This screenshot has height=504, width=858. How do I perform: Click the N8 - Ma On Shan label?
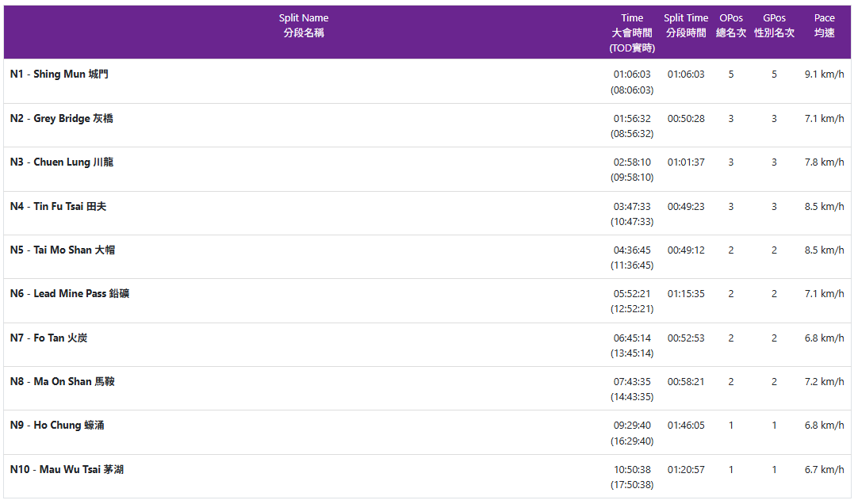(x=63, y=382)
